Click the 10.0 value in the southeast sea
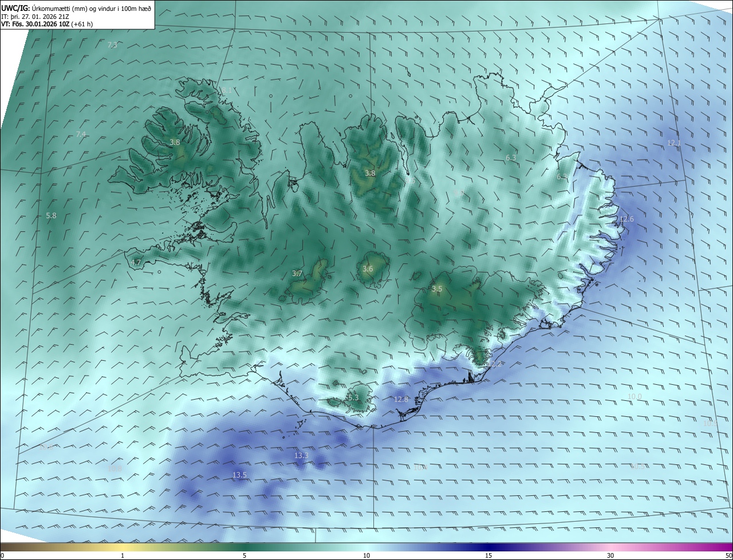Screen dimensions: 733x560 (x=635, y=396)
